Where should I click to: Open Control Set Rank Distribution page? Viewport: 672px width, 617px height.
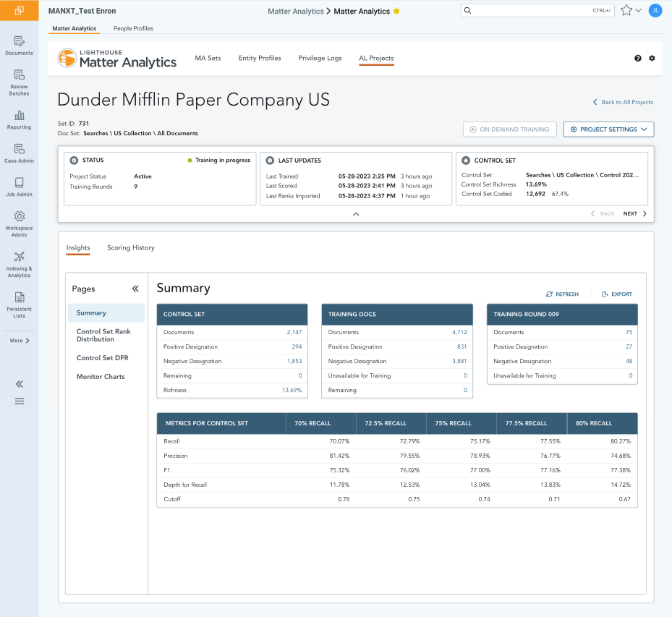click(103, 335)
